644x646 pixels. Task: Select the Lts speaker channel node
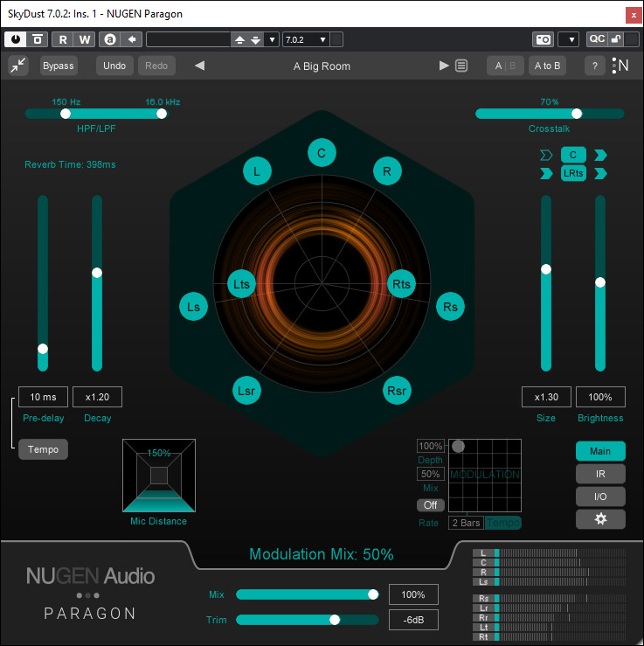point(241,284)
